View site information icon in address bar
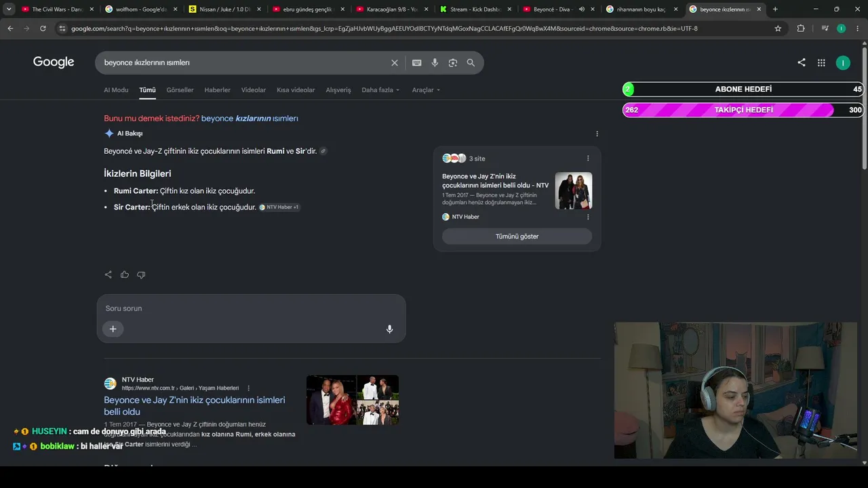This screenshot has height=488, width=868. [x=62, y=28]
